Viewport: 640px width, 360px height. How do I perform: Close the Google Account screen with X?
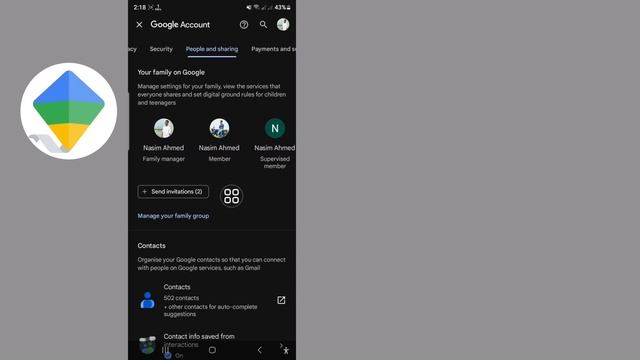point(139,24)
